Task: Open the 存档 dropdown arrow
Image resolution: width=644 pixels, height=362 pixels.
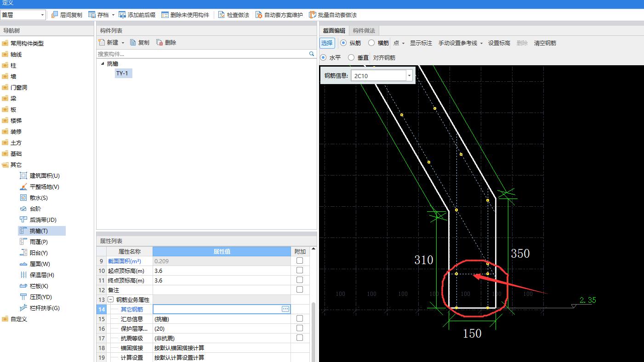Action: tap(113, 15)
